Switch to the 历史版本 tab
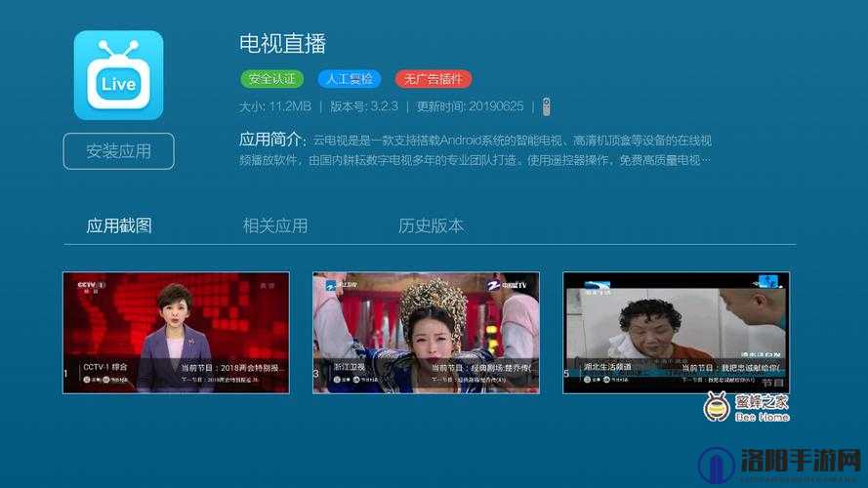Image resolution: width=868 pixels, height=488 pixels. 431,225
